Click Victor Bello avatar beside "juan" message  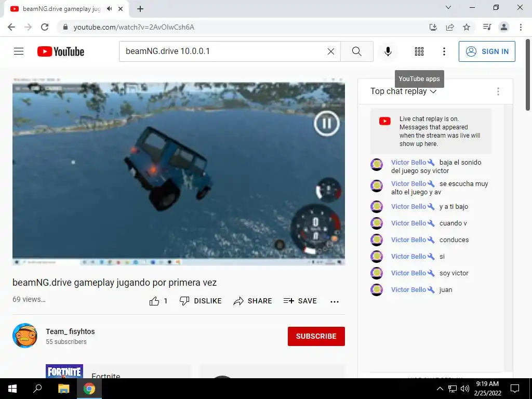(x=376, y=290)
